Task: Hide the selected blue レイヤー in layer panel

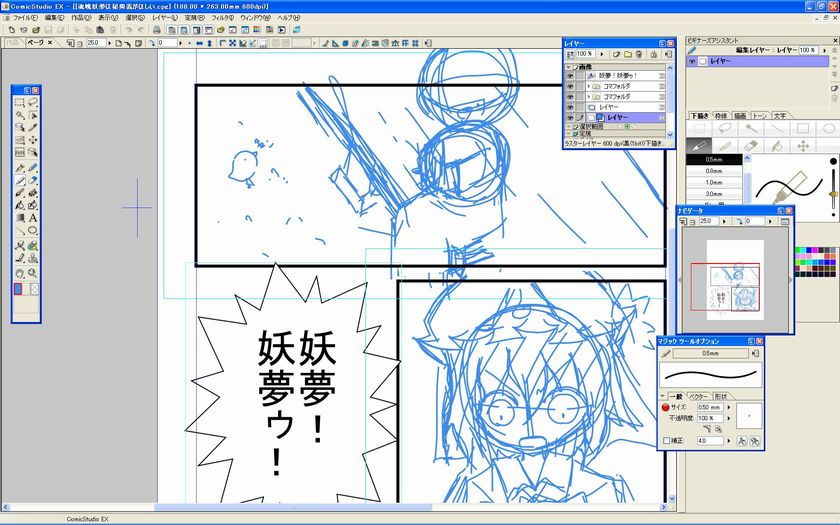Action: click(570, 118)
